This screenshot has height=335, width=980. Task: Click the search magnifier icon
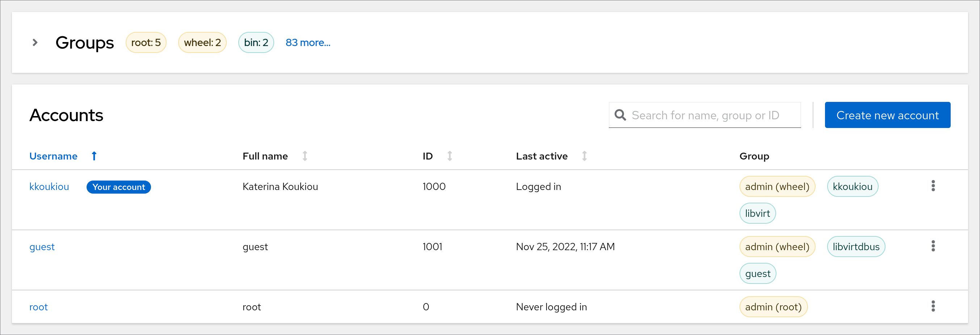[x=620, y=115]
